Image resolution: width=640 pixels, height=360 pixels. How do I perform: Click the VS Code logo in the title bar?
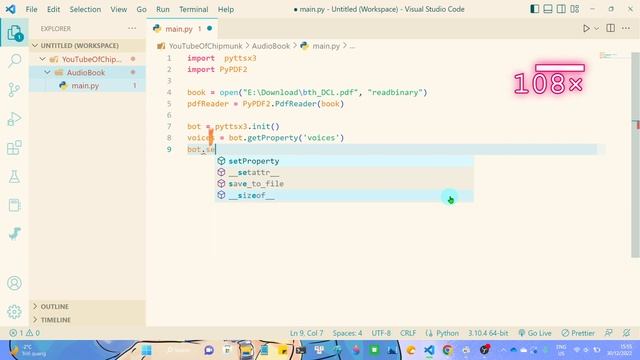[11, 9]
